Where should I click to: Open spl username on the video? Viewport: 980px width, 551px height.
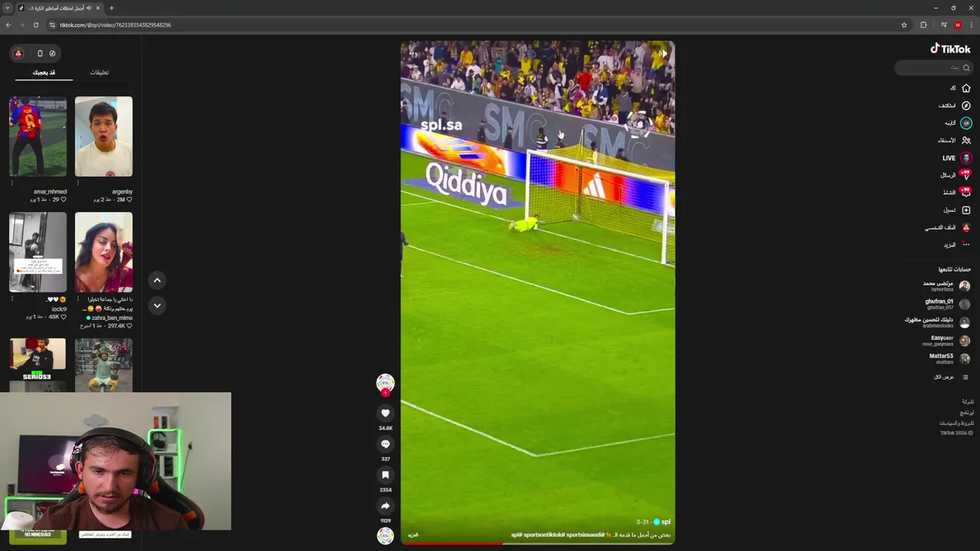[x=665, y=522]
